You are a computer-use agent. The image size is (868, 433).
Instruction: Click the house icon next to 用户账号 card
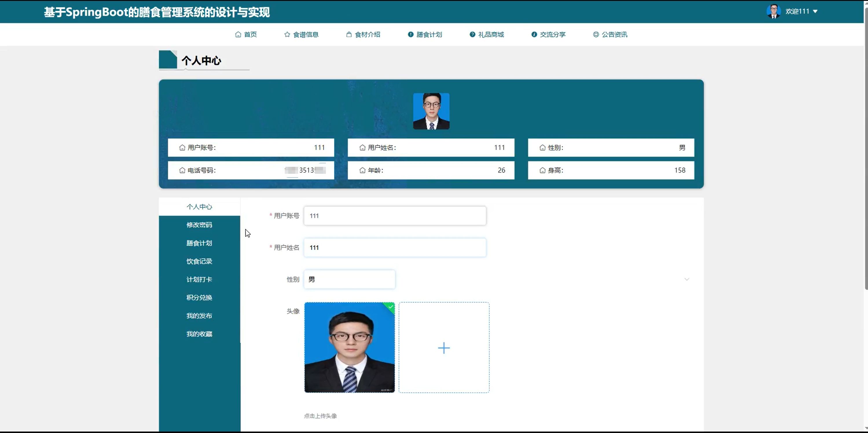pos(182,148)
